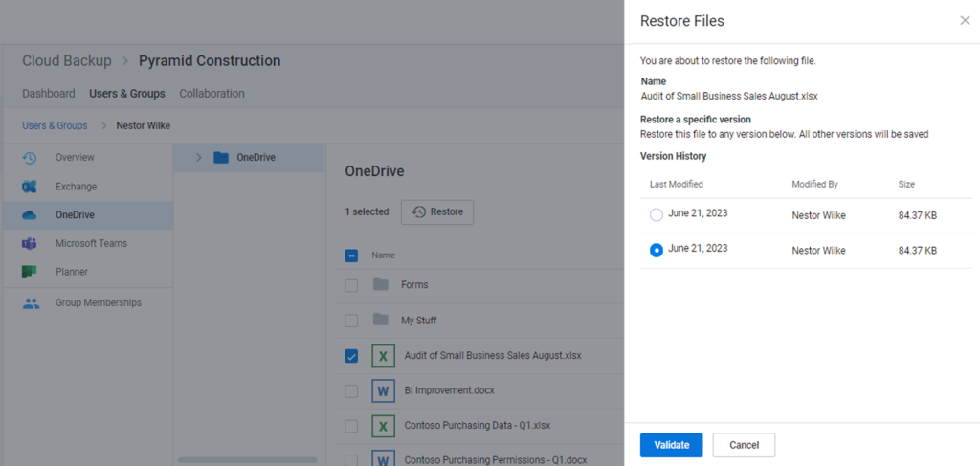Image resolution: width=980 pixels, height=466 pixels.
Task: Click Contoso Purchasing Permissions - Q1.docx file name
Action: (x=496, y=460)
